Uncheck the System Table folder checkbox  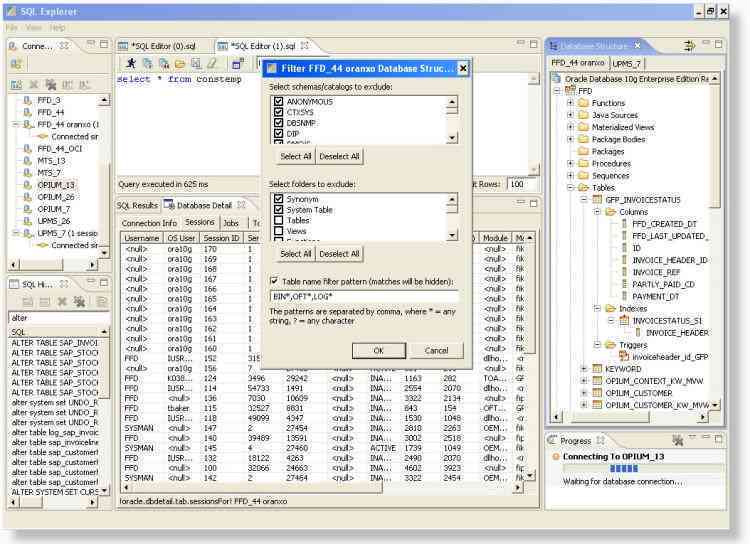[x=278, y=210]
